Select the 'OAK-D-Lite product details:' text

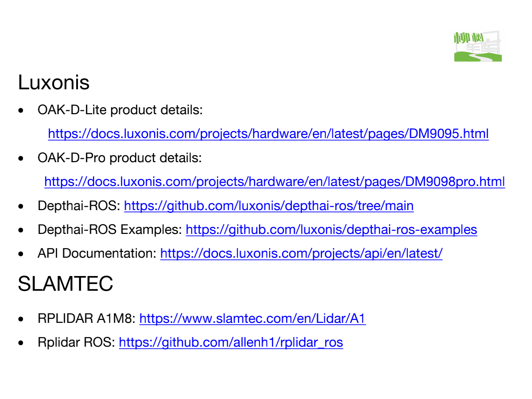pyautogui.click(x=120, y=110)
